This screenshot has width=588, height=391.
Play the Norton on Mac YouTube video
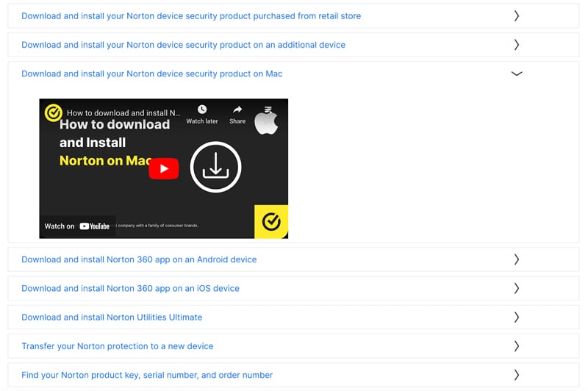[x=163, y=168]
